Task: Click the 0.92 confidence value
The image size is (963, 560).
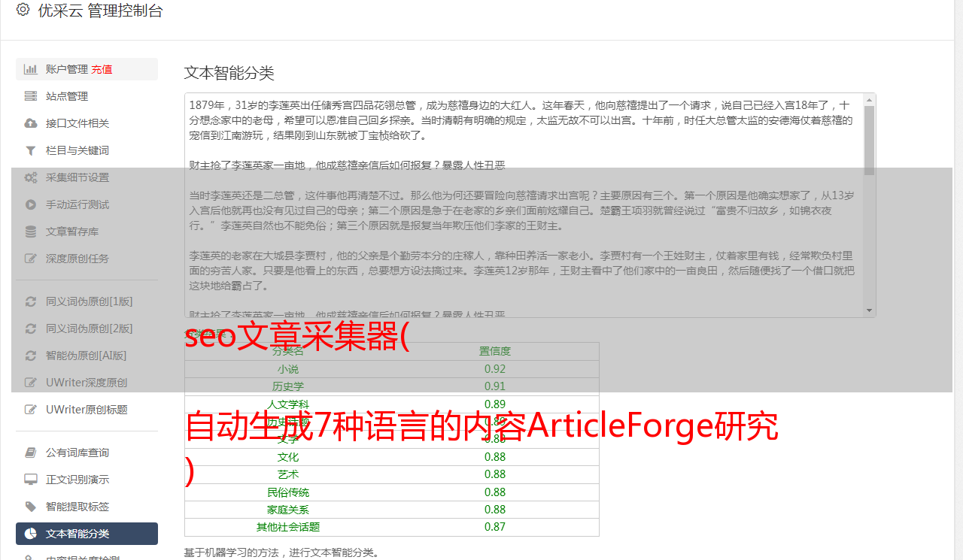Action: tap(495, 369)
